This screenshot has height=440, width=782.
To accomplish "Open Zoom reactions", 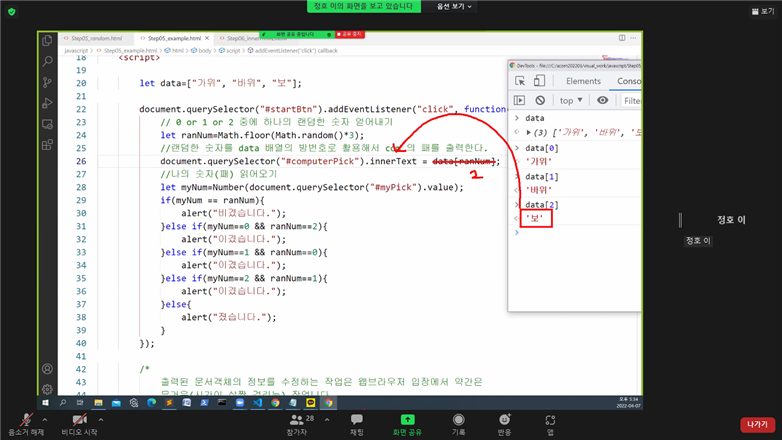I will click(x=504, y=425).
